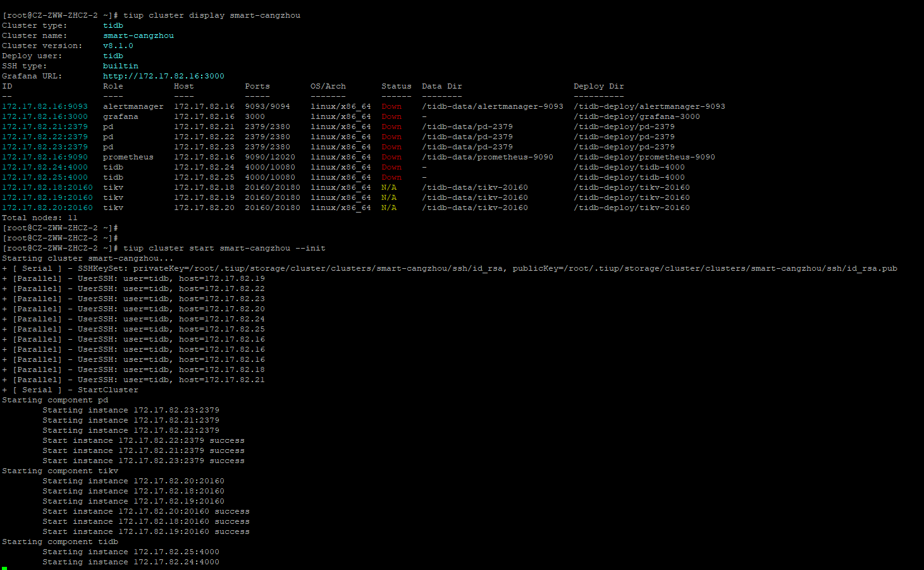Screen dimensions: 924x570
Task: Click the UserSSH line for host=172.17.82.25
Action: (x=133, y=329)
